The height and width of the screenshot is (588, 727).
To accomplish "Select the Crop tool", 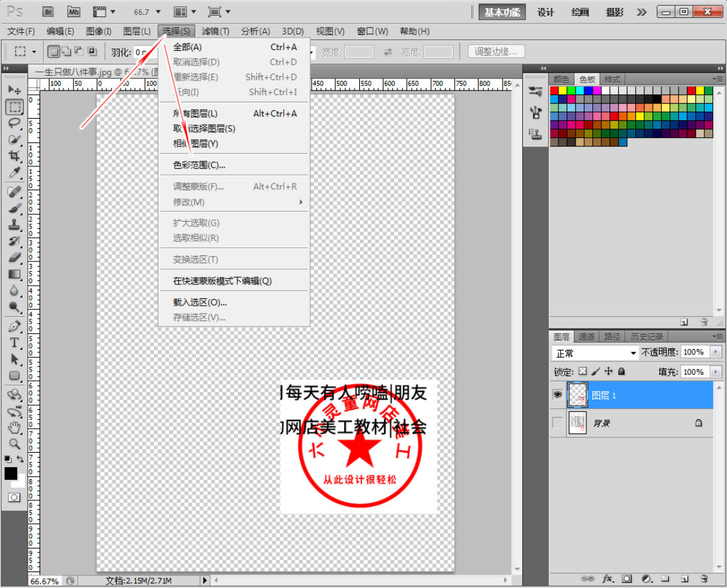I will click(x=15, y=156).
